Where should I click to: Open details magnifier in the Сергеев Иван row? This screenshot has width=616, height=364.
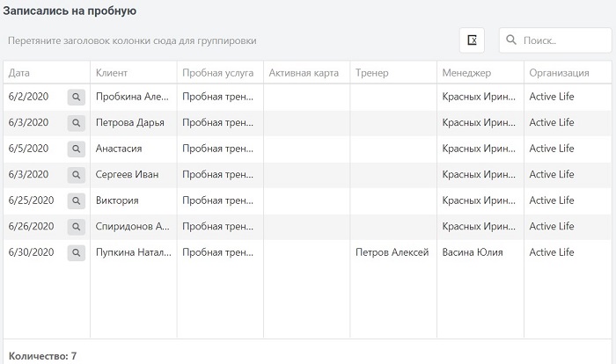tap(77, 175)
